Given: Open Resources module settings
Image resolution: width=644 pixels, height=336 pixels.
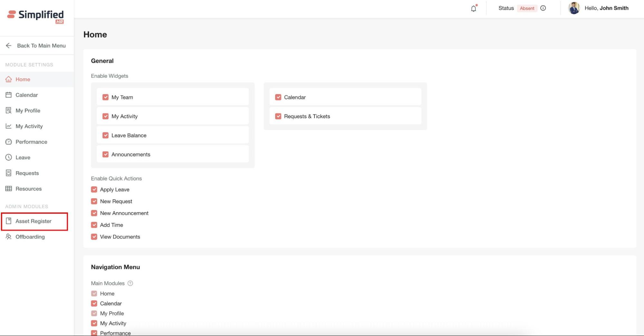Looking at the screenshot, I should pos(28,189).
